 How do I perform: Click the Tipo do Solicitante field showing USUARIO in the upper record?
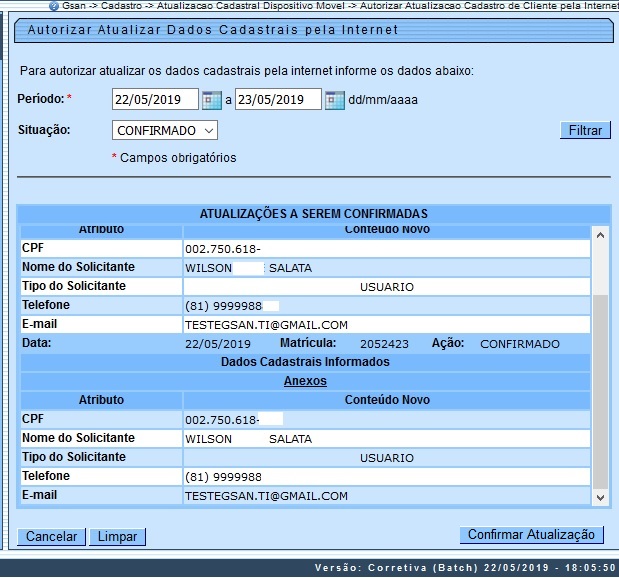[x=386, y=287]
